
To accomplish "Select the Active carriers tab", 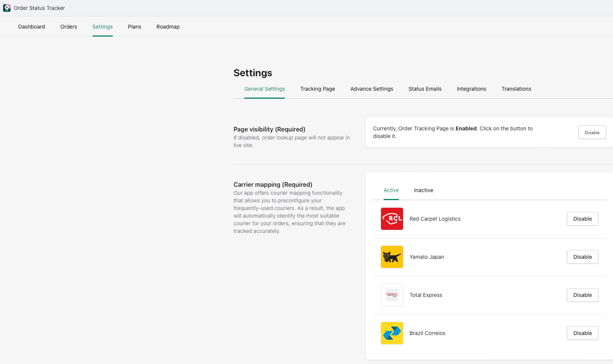I will (x=391, y=190).
